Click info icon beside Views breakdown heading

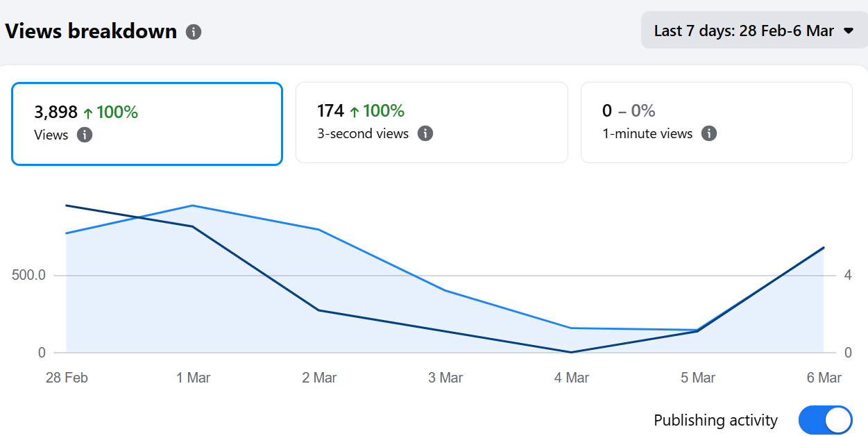[194, 32]
